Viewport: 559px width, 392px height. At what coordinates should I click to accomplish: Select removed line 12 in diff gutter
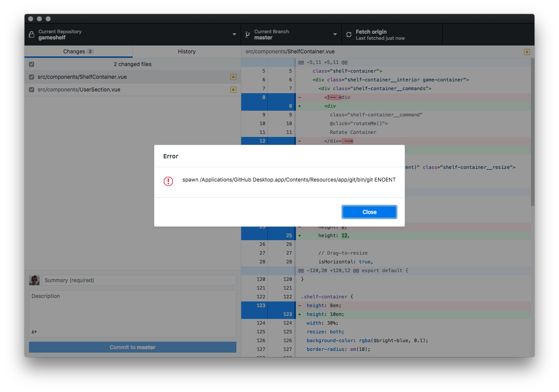tap(254, 141)
